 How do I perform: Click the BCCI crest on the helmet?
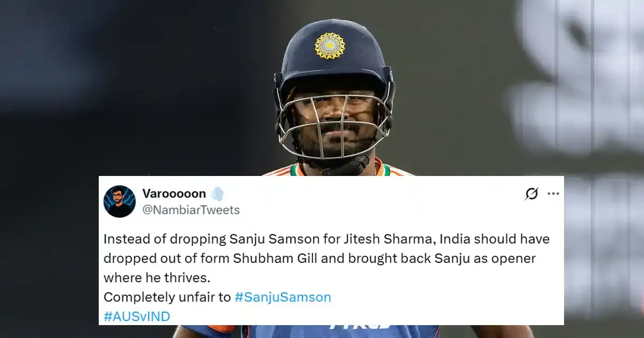(x=330, y=46)
